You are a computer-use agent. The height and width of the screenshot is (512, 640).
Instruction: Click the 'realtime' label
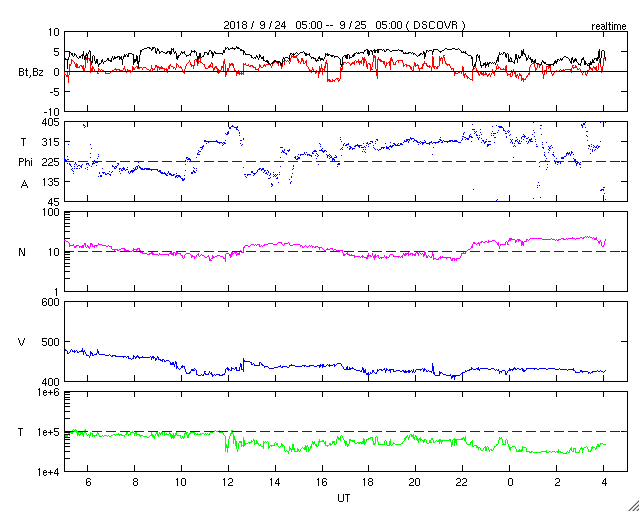tap(609, 27)
